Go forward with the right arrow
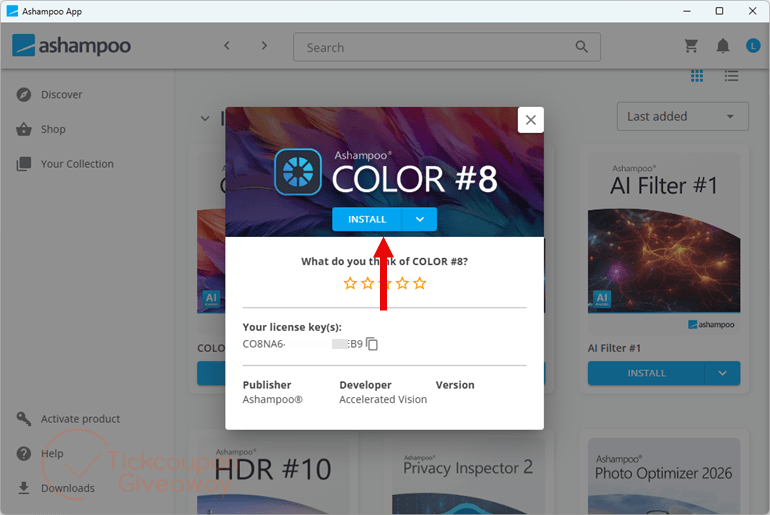The image size is (770, 515). [264, 46]
